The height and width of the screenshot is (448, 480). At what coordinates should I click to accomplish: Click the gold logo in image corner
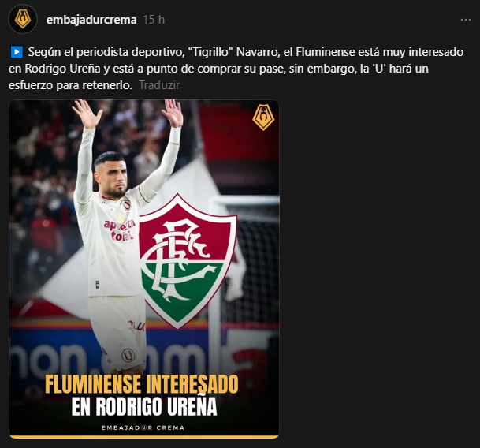tap(263, 117)
